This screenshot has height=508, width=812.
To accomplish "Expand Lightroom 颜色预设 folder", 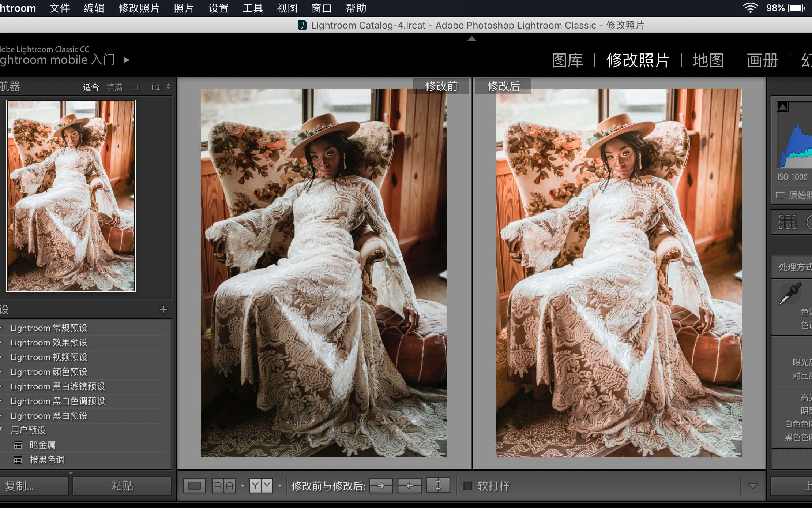I will (1, 372).
